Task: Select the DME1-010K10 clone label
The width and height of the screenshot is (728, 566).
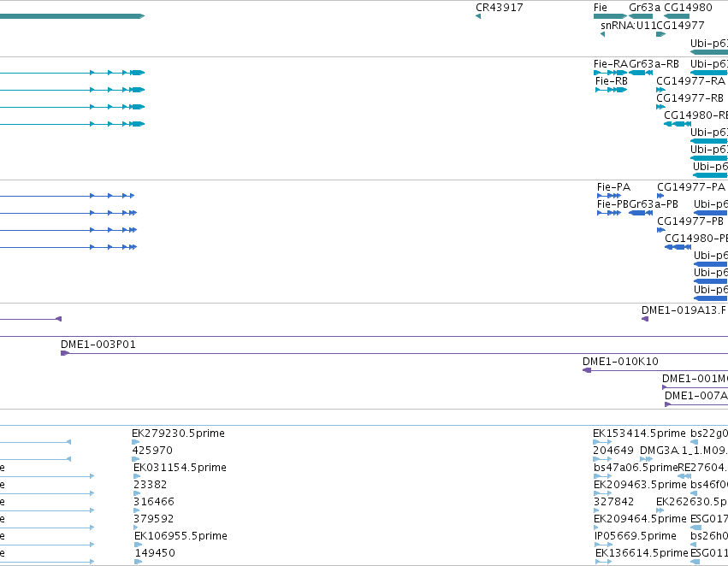Action: tap(620, 362)
